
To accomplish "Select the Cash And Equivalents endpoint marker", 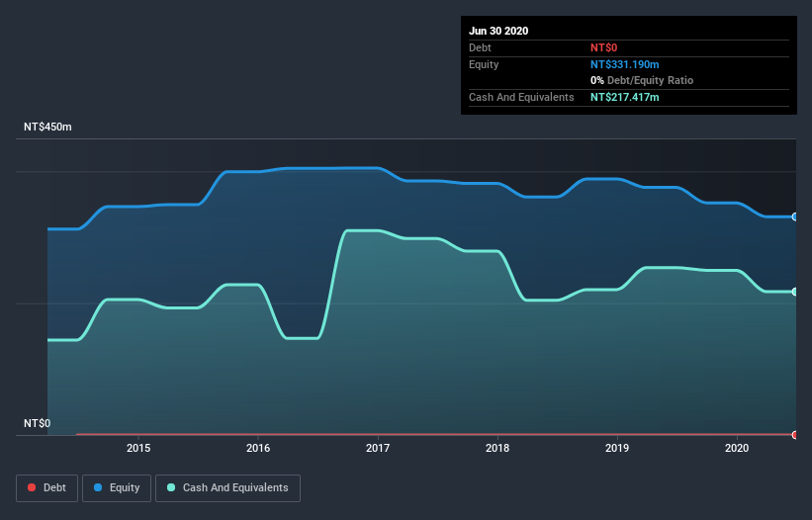I will coord(794,292).
